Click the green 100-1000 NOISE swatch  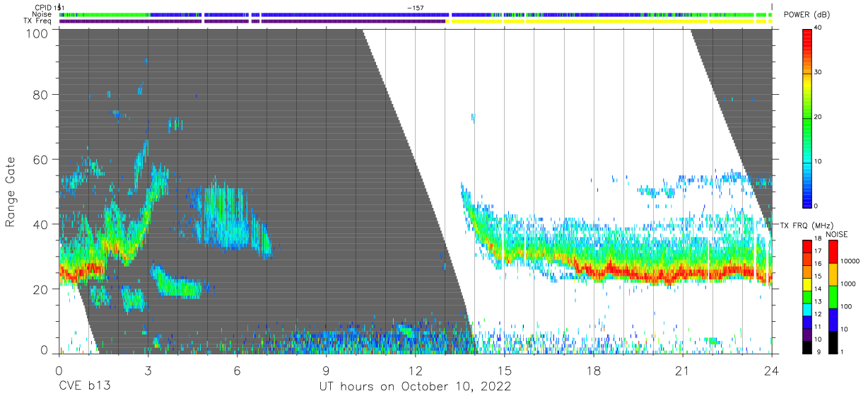pyautogui.click(x=832, y=296)
